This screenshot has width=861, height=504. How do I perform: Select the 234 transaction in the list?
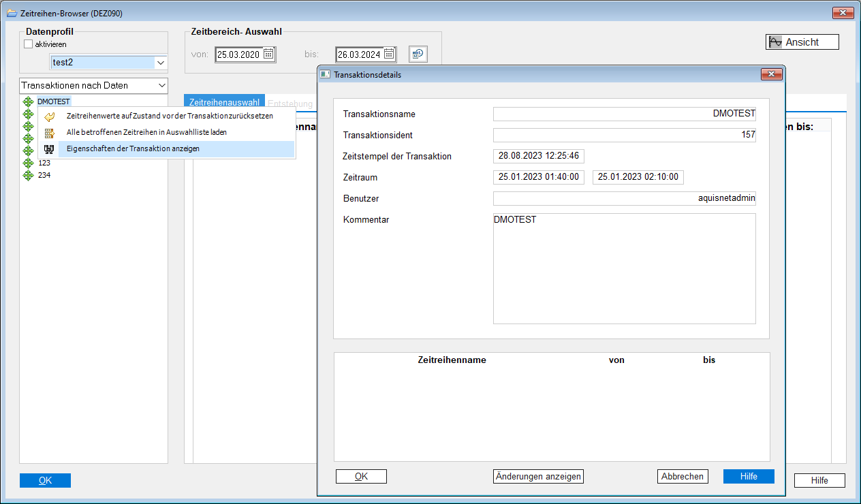[x=44, y=175]
